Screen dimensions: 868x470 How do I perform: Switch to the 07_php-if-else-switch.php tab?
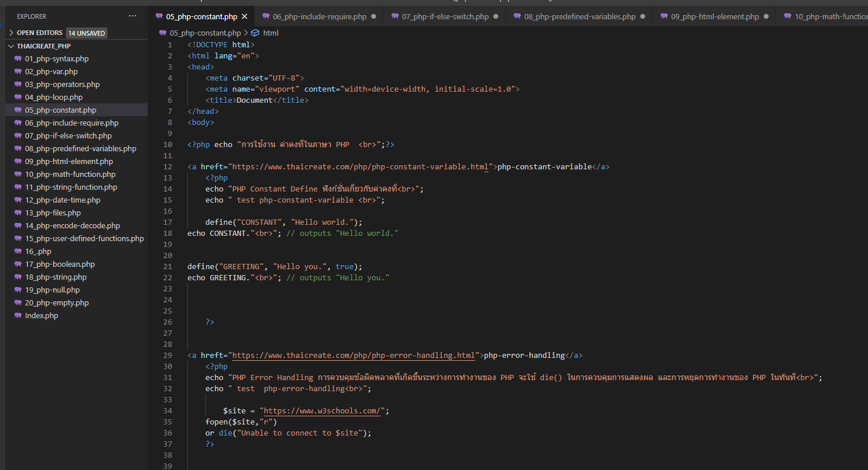coord(445,16)
